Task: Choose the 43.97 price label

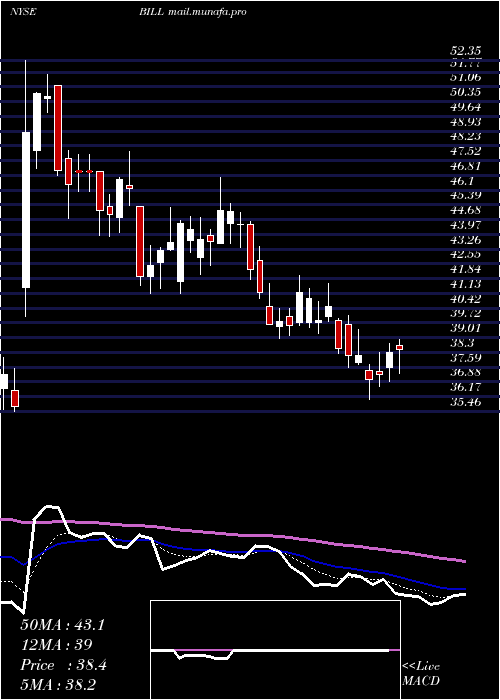Action: point(465,225)
